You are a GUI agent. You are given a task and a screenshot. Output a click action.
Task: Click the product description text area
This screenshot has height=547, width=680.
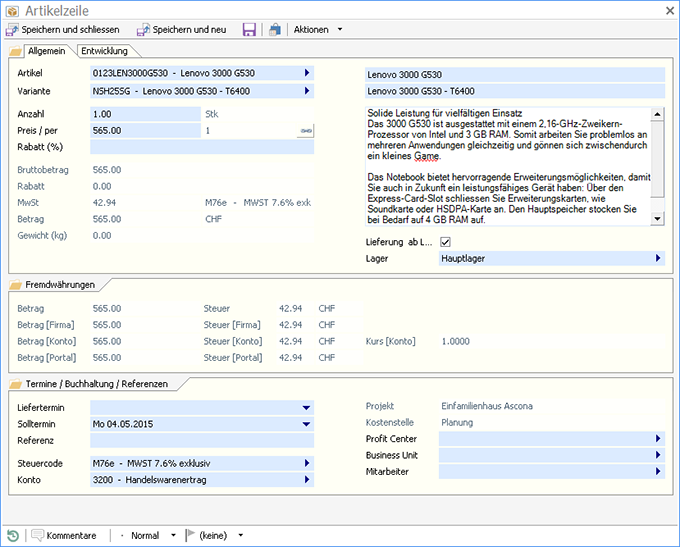[508, 167]
